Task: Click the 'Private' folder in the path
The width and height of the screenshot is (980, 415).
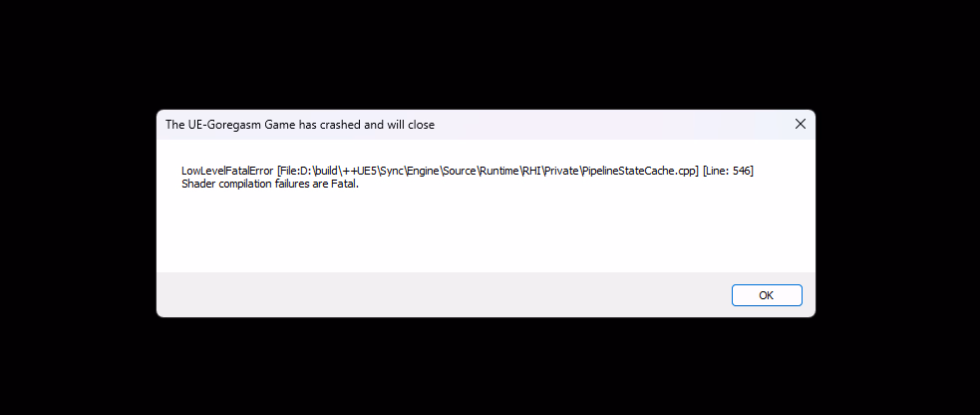Action: point(560,172)
